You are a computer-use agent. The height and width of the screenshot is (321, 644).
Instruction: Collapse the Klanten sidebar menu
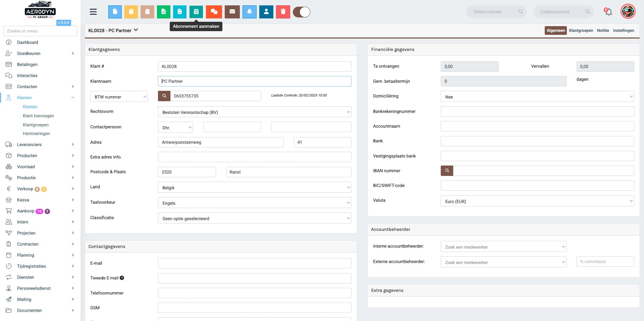(x=40, y=98)
